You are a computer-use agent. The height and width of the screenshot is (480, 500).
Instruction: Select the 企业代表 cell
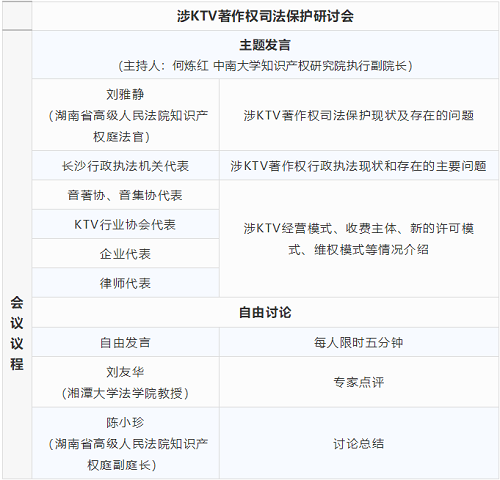[125, 254]
